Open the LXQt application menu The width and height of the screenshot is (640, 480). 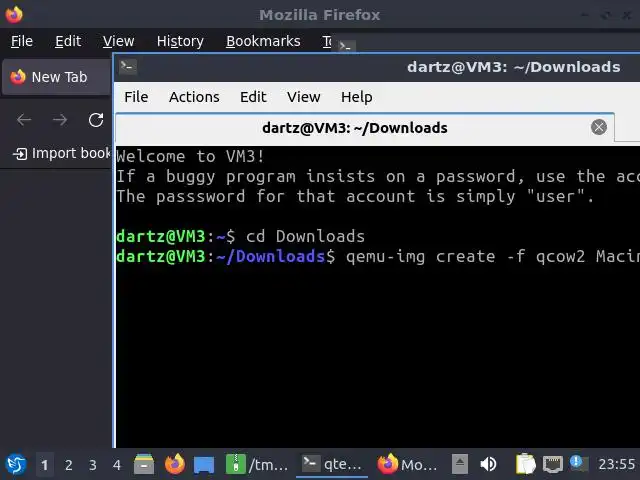16,464
